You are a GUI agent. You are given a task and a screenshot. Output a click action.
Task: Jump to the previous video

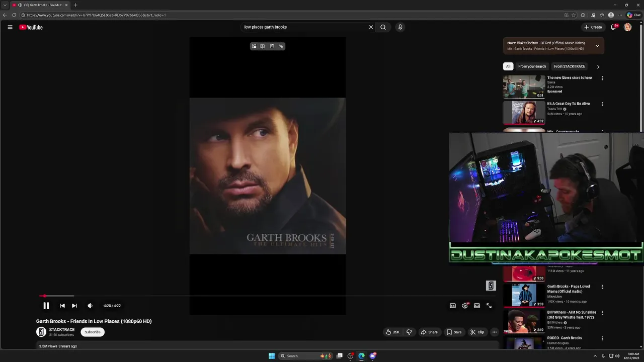[62, 306]
